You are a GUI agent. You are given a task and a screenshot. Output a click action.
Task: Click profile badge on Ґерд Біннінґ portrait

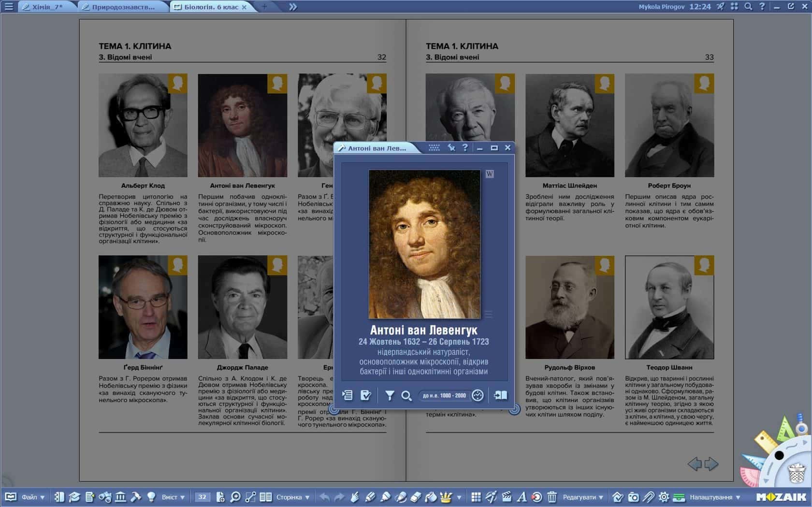tap(177, 265)
